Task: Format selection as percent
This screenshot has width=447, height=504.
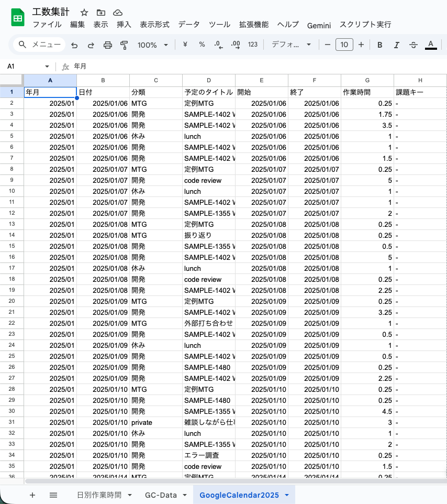Action: click(202, 45)
